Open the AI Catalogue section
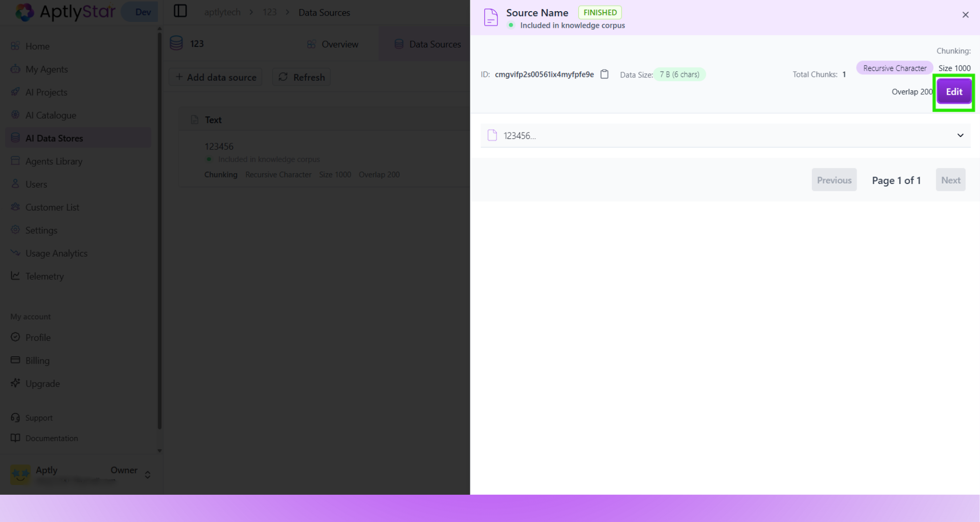The image size is (980, 522). (15, 115)
